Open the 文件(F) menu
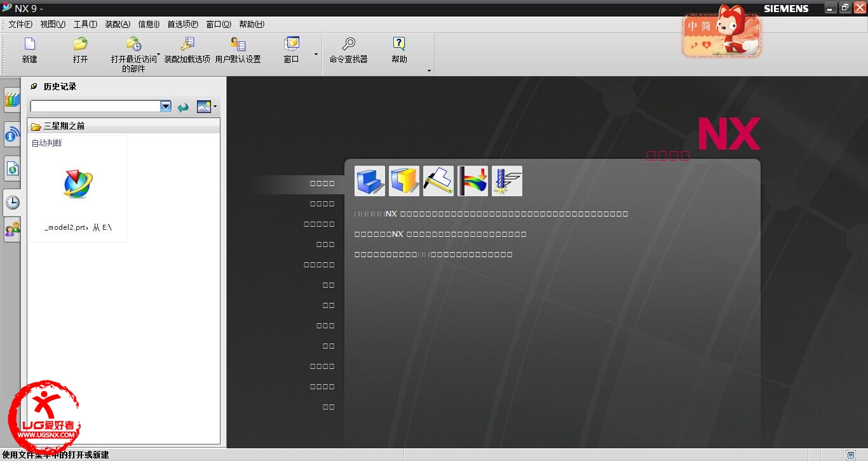The height and width of the screenshot is (461, 868). pos(20,24)
